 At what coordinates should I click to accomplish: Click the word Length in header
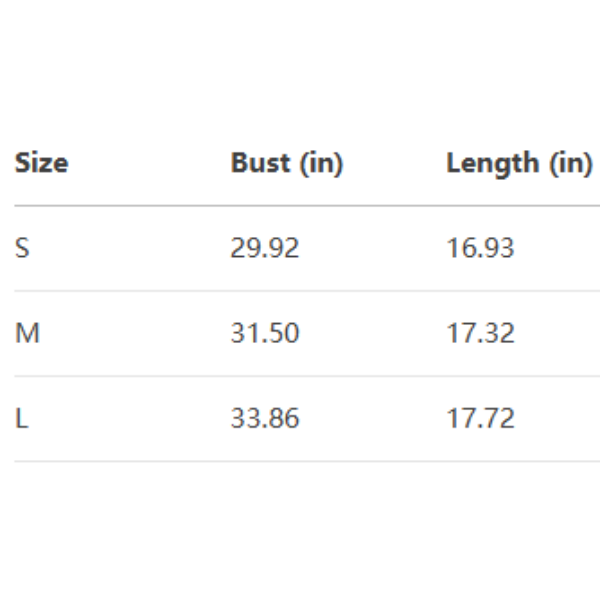click(x=493, y=164)
